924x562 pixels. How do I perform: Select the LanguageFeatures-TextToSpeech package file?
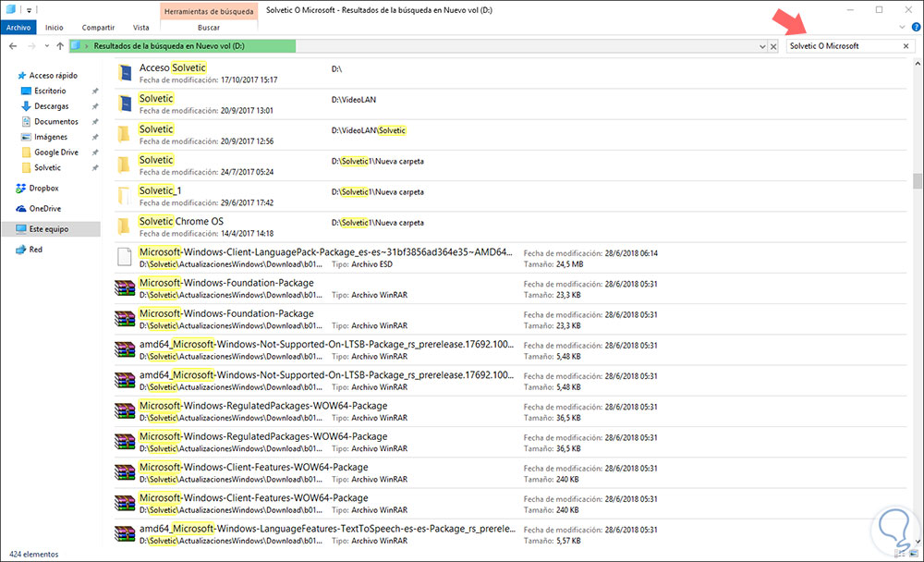point(510,533)
